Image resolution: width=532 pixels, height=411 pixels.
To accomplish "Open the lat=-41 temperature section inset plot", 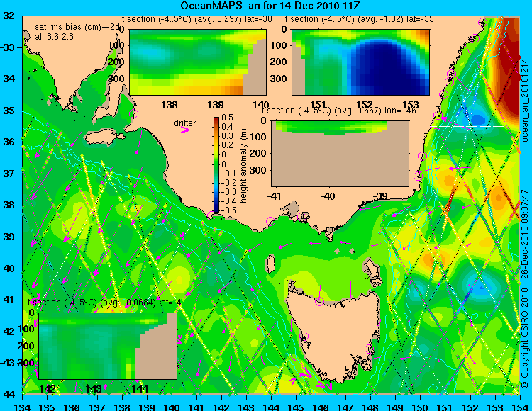I will (108, 346).
